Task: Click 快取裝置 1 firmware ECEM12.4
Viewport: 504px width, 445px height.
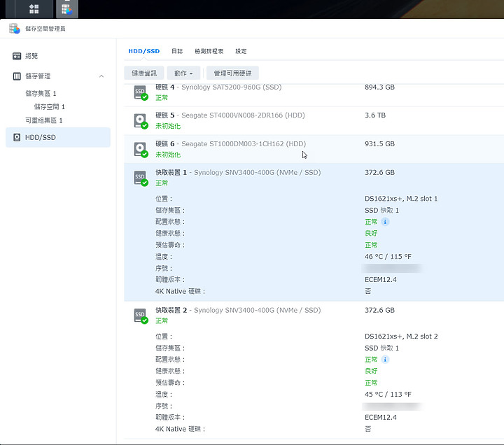Action: click(381, 280)
